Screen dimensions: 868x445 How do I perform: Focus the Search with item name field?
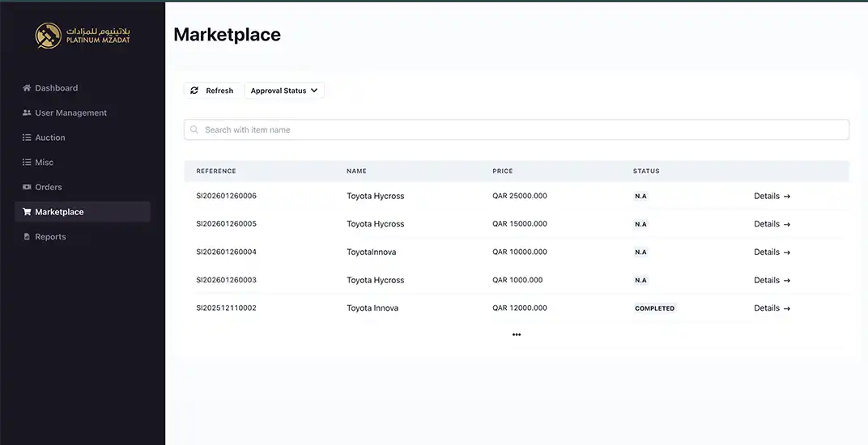click(518, 129)
